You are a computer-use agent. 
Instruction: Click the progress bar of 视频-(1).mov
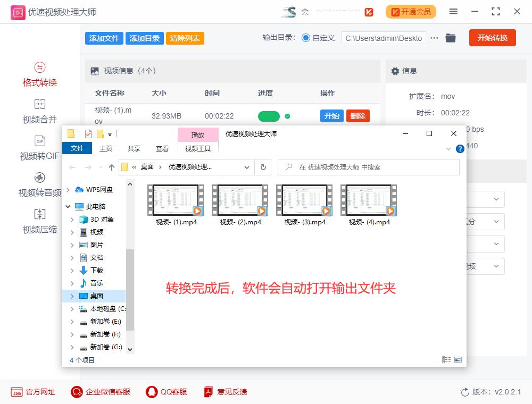click(x=269, y=116)
